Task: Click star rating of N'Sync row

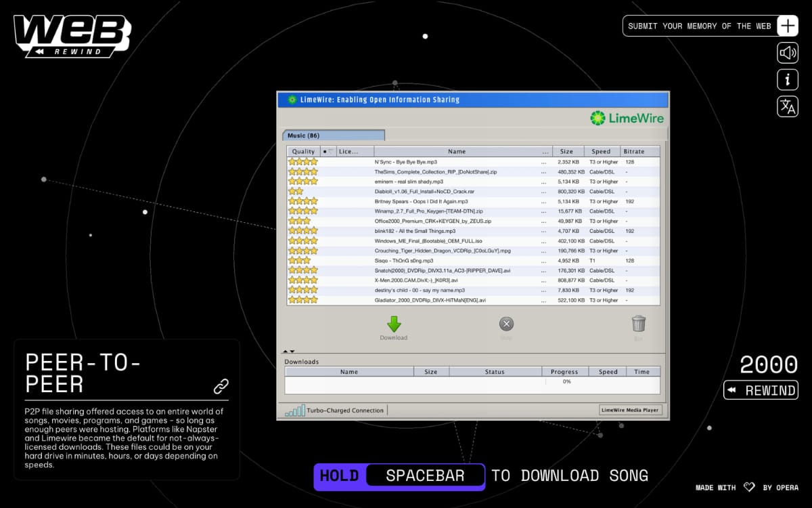Action: [302, 162]
